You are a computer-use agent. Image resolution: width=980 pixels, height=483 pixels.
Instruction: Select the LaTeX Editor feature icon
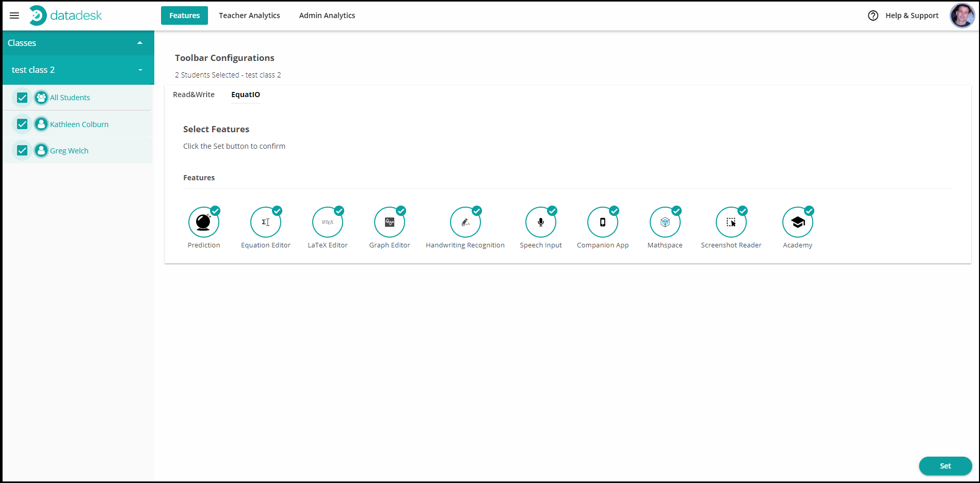tap(328, 222)
